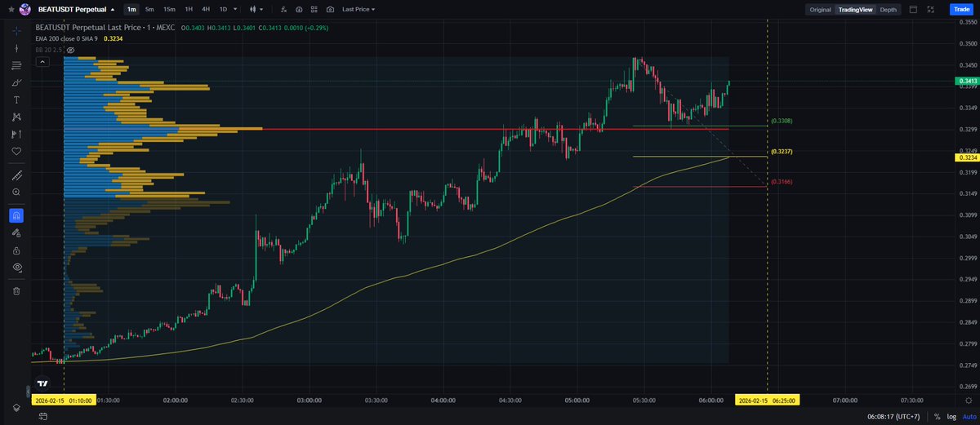Open the patterns drawing tool
980x425 pixels.
[16, 117]
